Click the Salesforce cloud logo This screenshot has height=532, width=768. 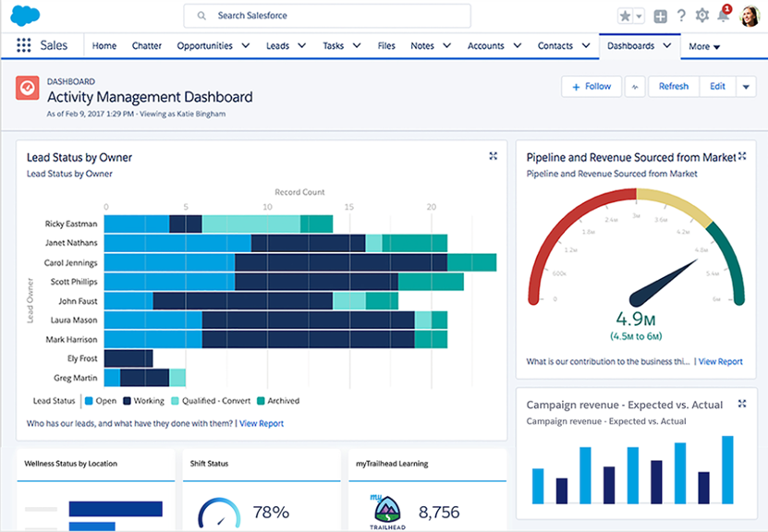[x=25, y=15]
